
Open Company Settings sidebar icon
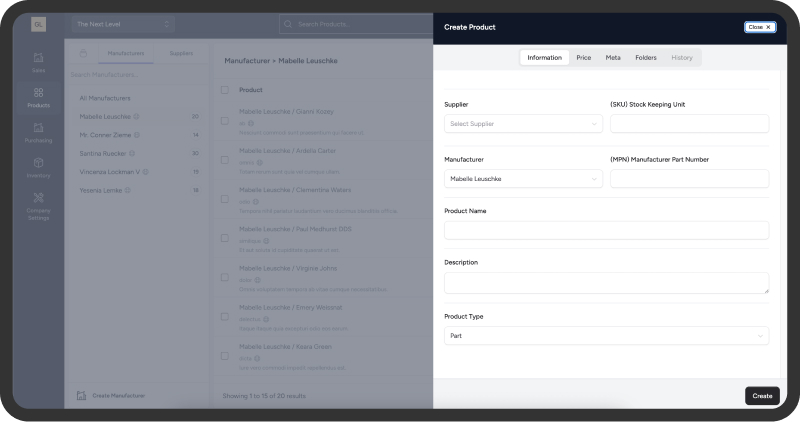pos(38,204)
